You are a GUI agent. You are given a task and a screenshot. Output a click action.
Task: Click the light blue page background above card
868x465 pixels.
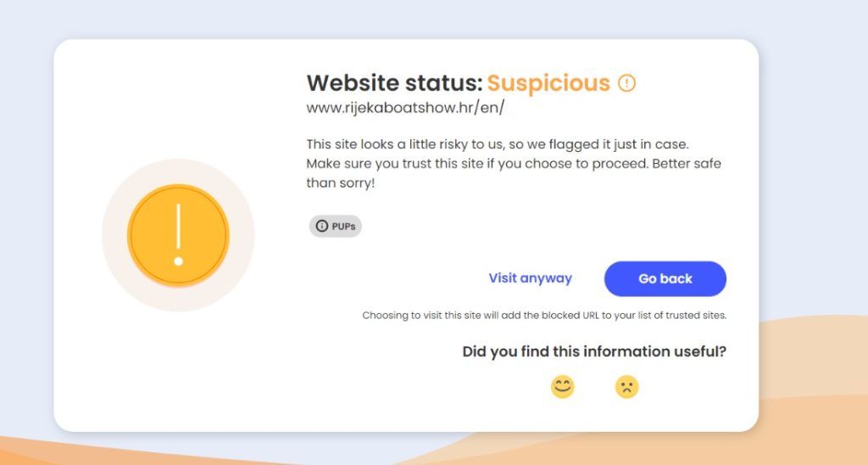pos(424,17)
